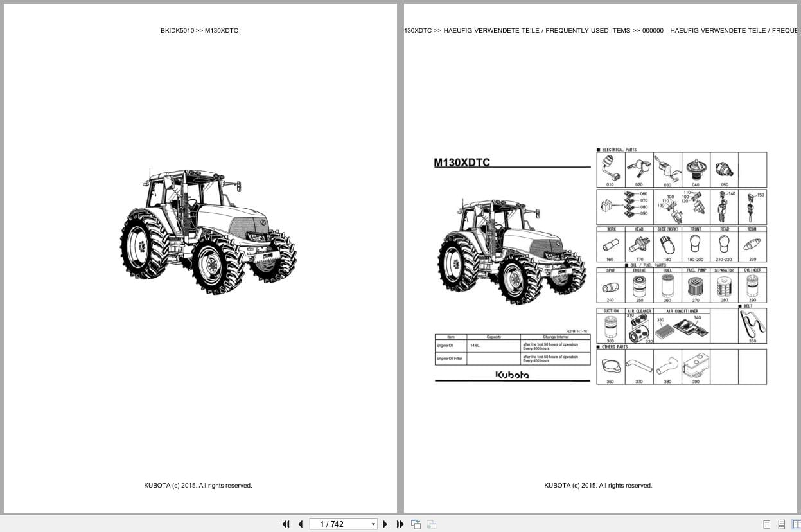Select the sensor part 050
The image size is (801, 532).
(x=724, y=170)
